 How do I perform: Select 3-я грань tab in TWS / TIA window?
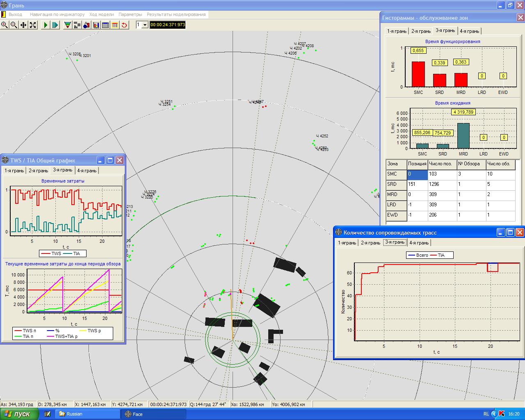tap(62, 170)
